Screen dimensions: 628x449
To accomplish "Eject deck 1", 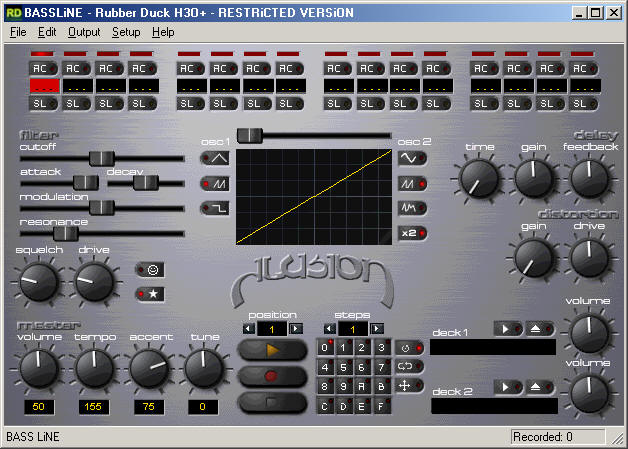I will [539, 329].
